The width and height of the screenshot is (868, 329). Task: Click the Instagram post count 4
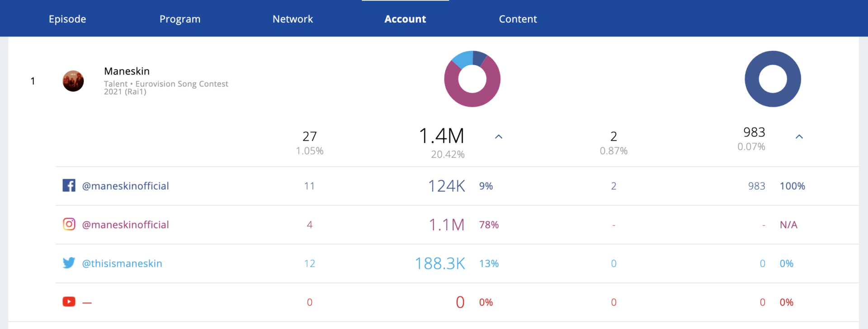310,225
